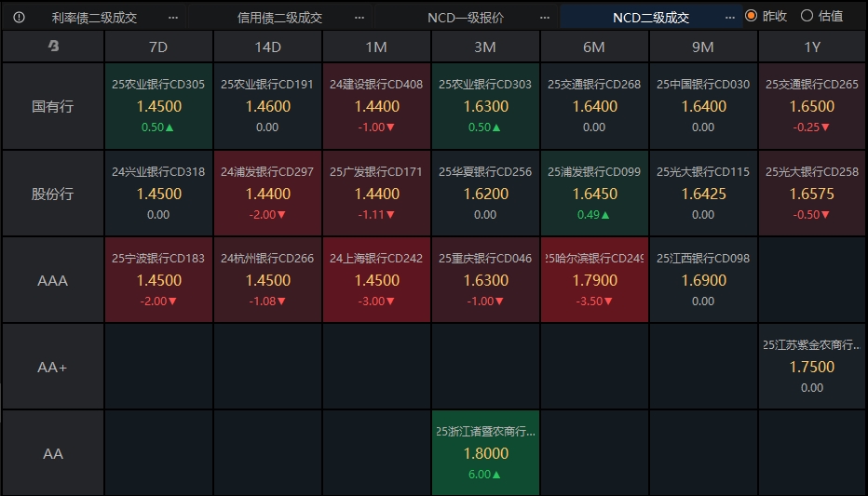Click the 1M column header
This screenshot has width=868, height=496.
376,47
